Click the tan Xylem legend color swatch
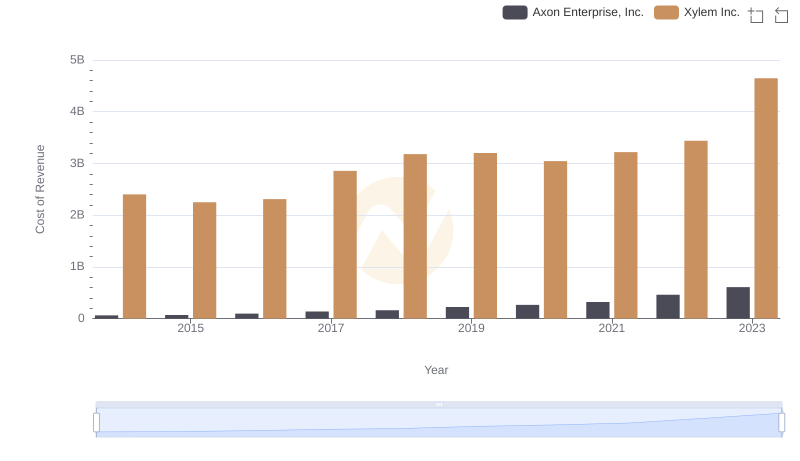 (x=666, y=12)
